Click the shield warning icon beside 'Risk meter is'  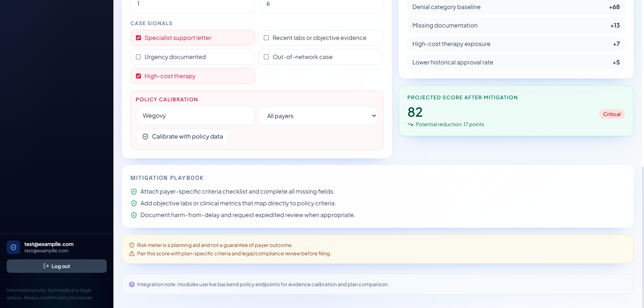132,245
